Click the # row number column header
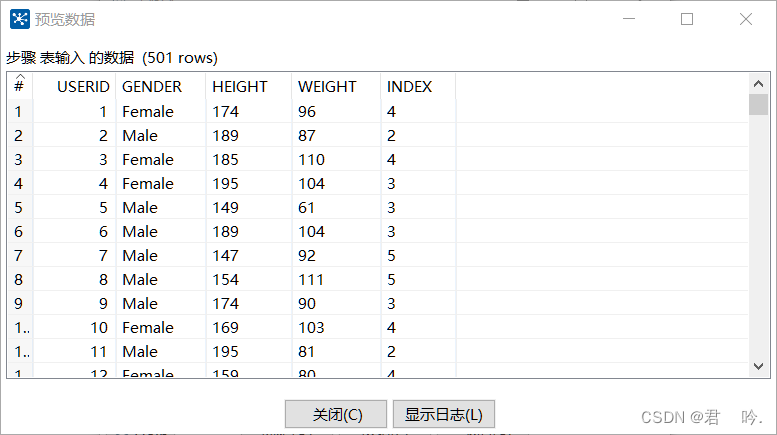Viewport: 777px width, 435px height. [20, 87]
